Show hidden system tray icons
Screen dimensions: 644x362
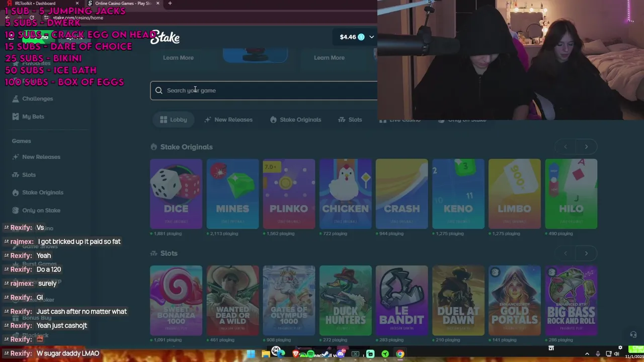coord(587,354)
